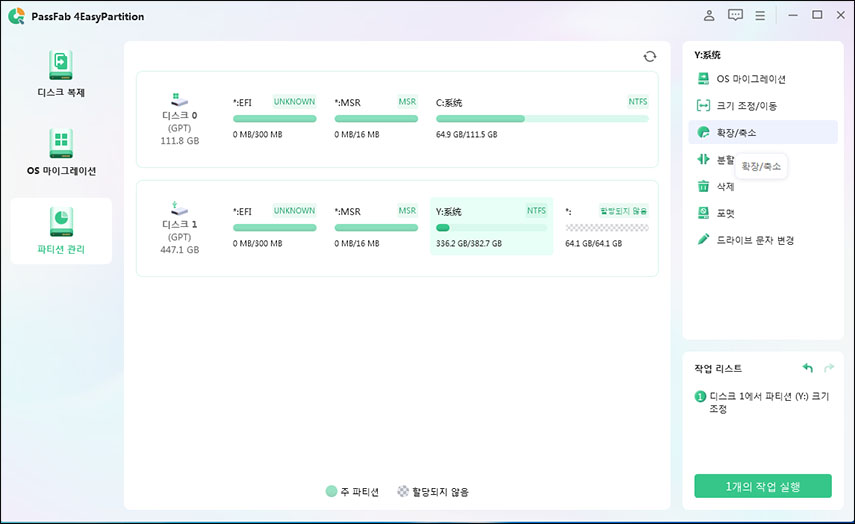Choose 포맷 menu entry
This screenshot has height=524, width=855.
[x=763, y=213]
